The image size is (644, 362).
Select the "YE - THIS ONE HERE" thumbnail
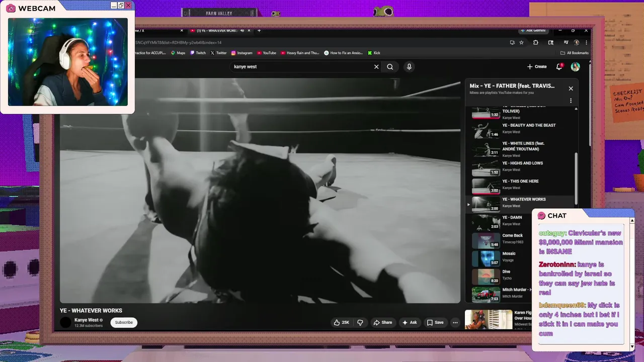tap(486, 186)
